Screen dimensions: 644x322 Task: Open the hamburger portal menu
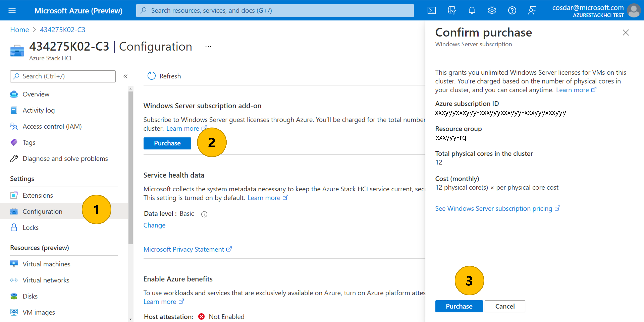tap(12, 11)
